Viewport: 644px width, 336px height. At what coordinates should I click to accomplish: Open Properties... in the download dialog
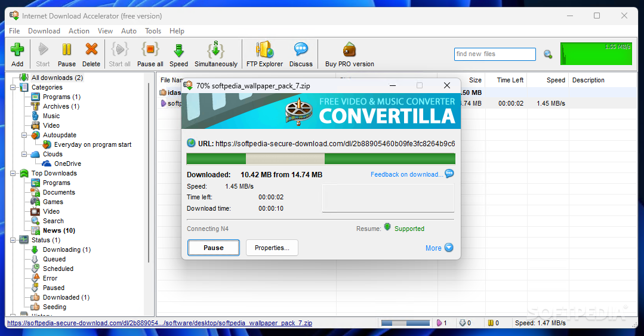[272, 248]
